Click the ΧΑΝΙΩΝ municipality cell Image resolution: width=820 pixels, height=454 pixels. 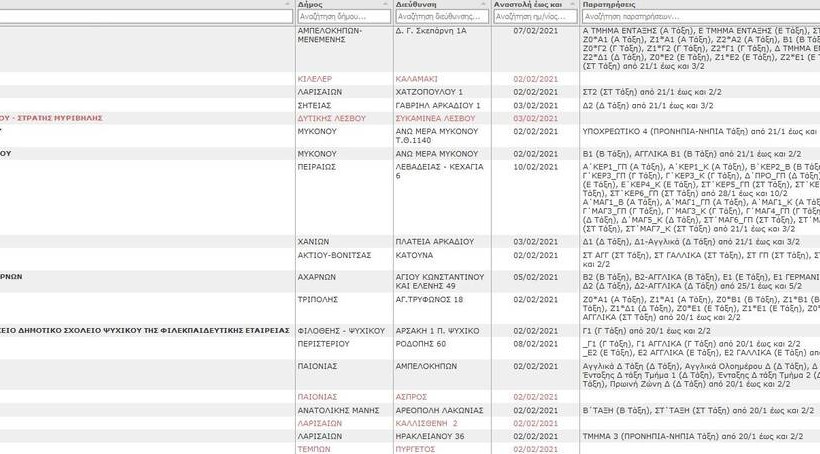click(314, 242)
